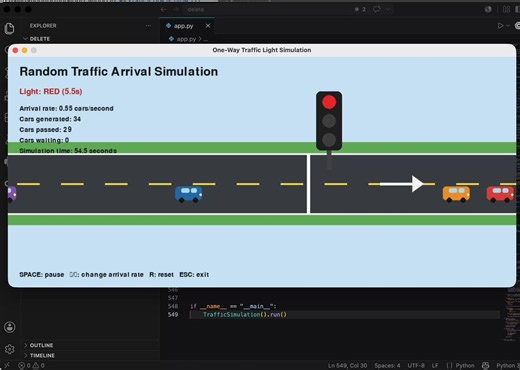Change the LF end-of-line sequence
The width and height of the screenshot is (520, 370).
coord(435,366)
